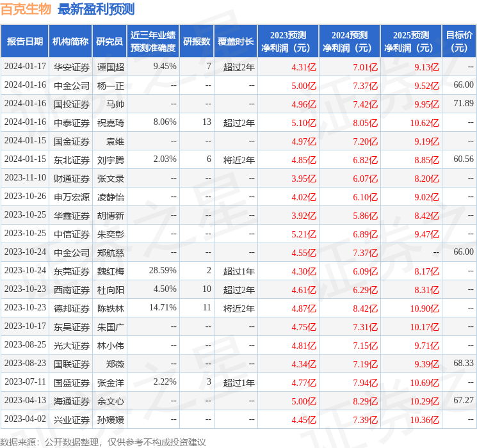Click 华鑫证券 institution cell
Image resolution: width=477 pixels, height=448 pixels.
click(x=72, y=216)
